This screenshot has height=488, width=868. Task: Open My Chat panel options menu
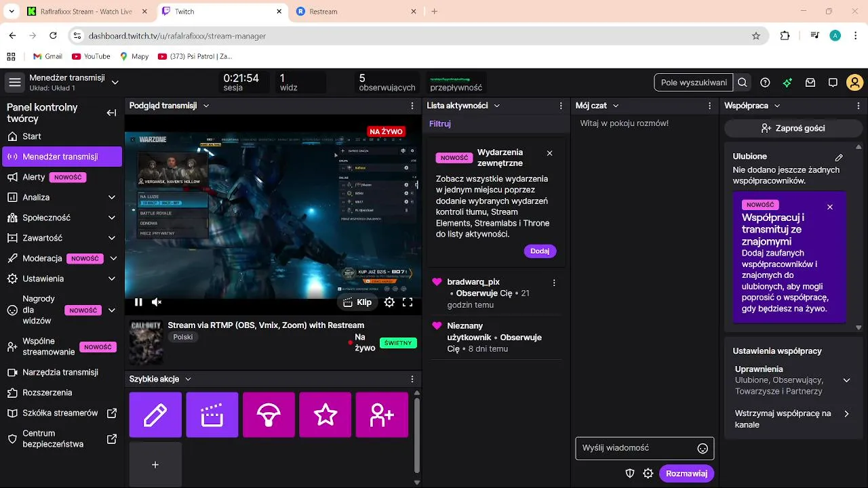[x=709, y=106]
